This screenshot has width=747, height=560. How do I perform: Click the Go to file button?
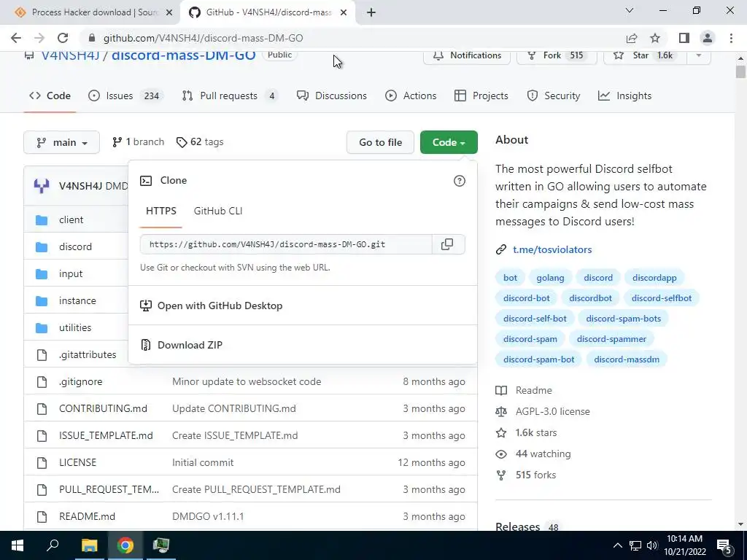coord(380,142)
